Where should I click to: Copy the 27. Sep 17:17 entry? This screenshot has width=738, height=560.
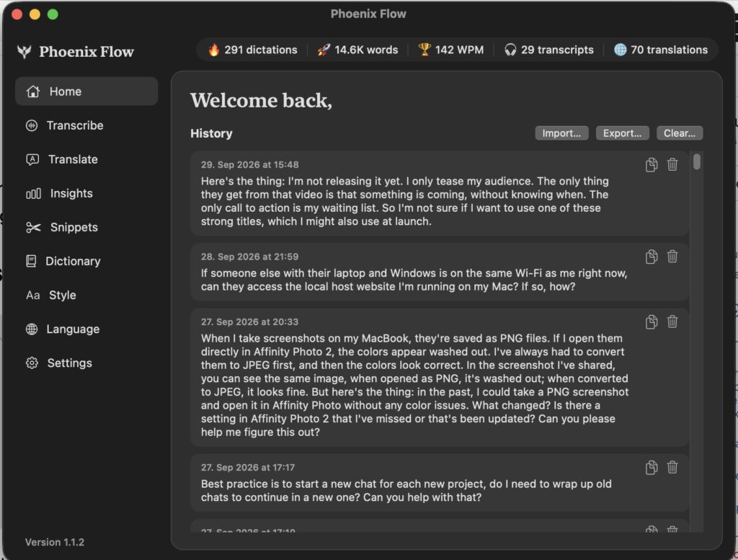click(652, 468)
